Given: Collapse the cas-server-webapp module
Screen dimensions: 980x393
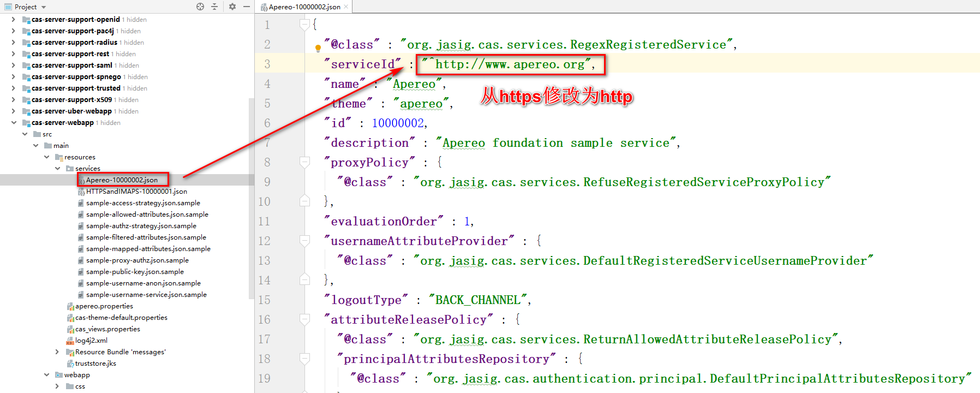Looking at the screenshot, I should [14, 123].
